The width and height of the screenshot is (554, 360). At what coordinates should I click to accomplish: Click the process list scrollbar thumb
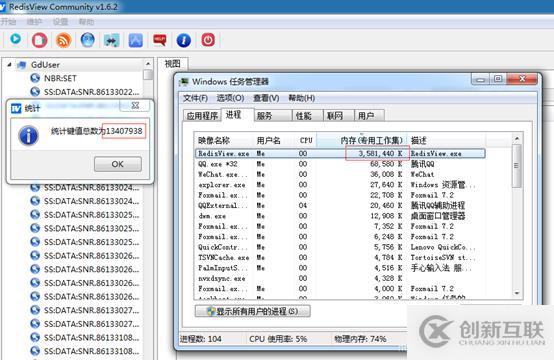517,165
